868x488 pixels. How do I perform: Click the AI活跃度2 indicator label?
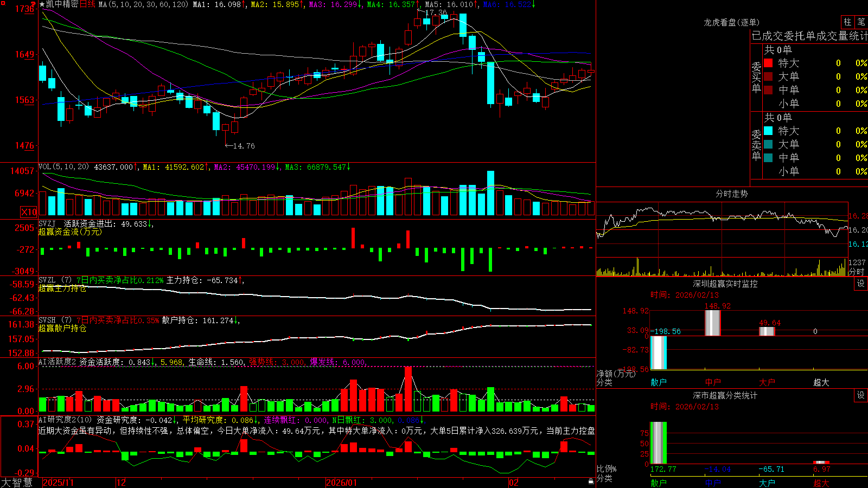pyautogui.click(x=58, y=362)
